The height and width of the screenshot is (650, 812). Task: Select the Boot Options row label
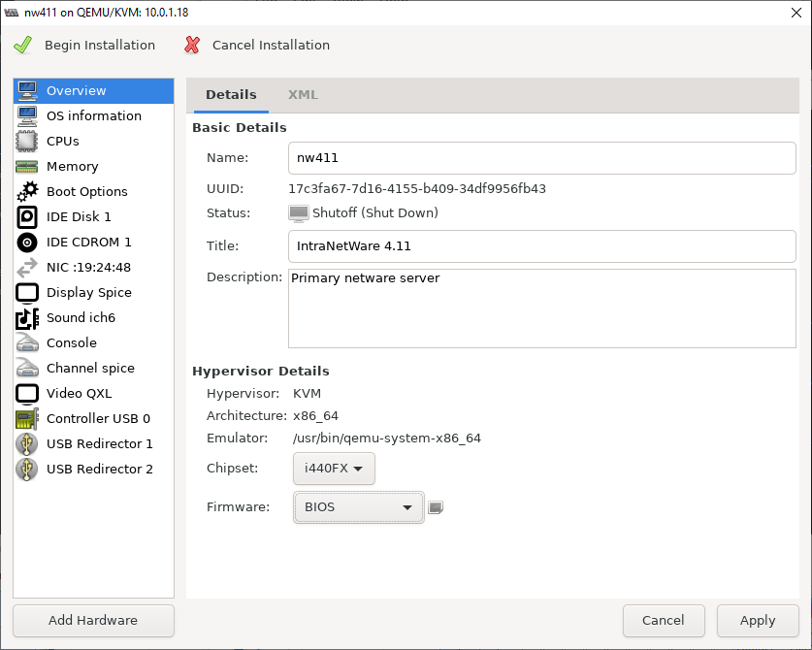tap(87, 192)
